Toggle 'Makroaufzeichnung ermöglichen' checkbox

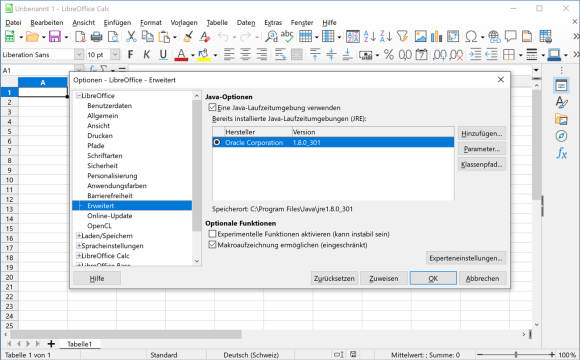click(212, 245)
